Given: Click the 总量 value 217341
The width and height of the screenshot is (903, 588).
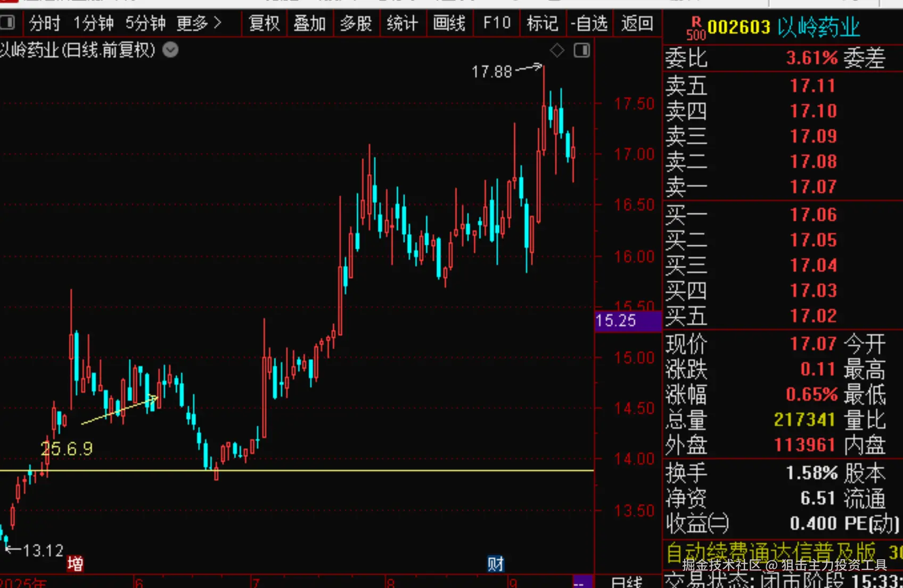Looking at the screenshot, I should point(805,419).
